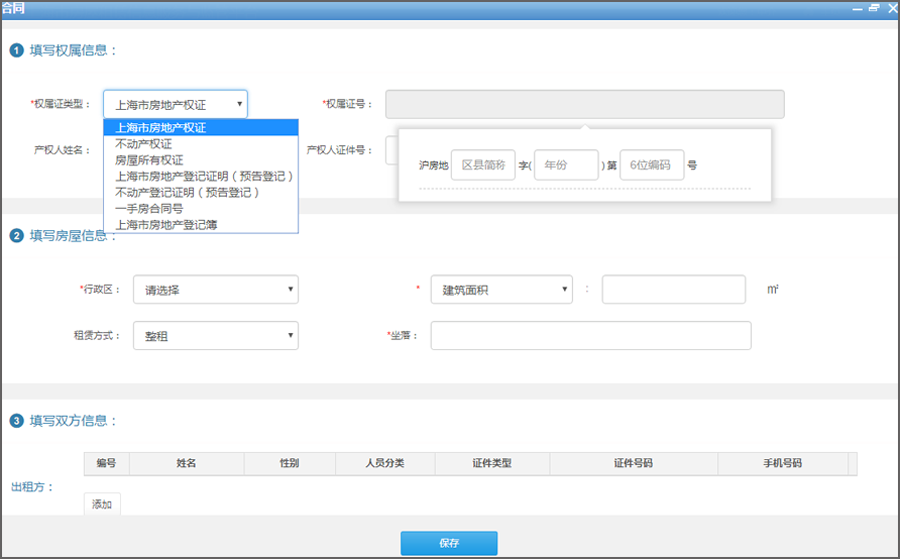Image resolution: width=900 pixels, height=559 pixels.
Task: Click the step 2 circle icon
Action: (17, 236)
